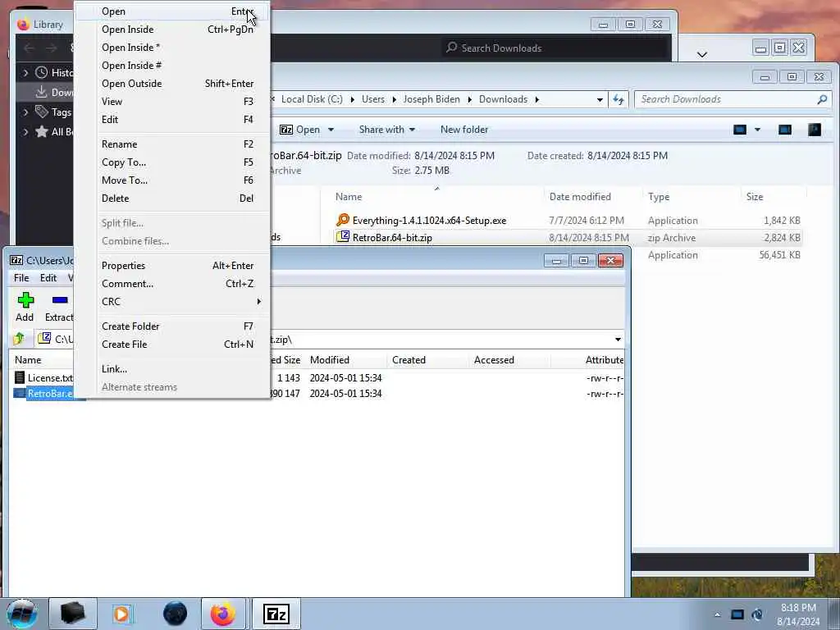Click the Downloads icon in Library sidebar
840x630 pixels.
click(41, 92)
